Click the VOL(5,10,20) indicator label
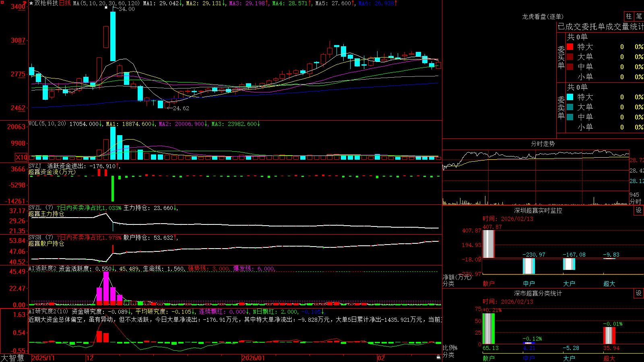 47,124
